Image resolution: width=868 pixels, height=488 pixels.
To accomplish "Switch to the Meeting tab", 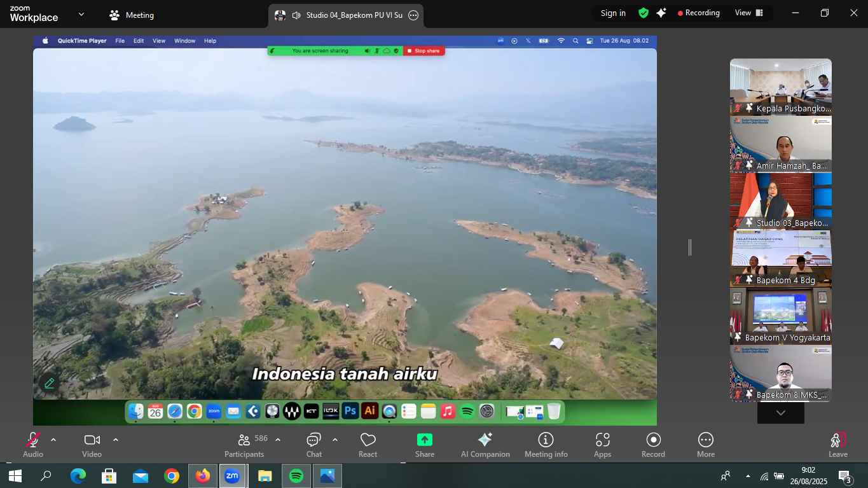I will (132, 15).
